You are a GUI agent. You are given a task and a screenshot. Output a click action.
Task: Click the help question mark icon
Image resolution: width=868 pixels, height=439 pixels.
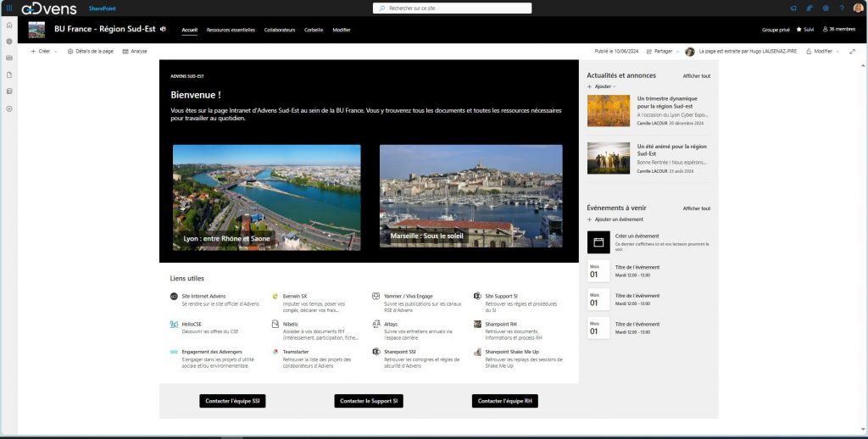(x=841, y=8)
